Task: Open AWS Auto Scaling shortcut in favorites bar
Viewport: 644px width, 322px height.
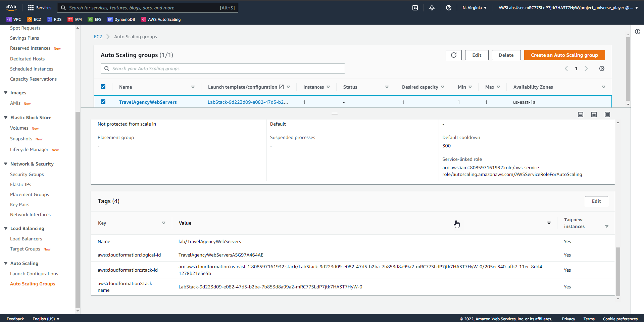Action: click(161, 19)
